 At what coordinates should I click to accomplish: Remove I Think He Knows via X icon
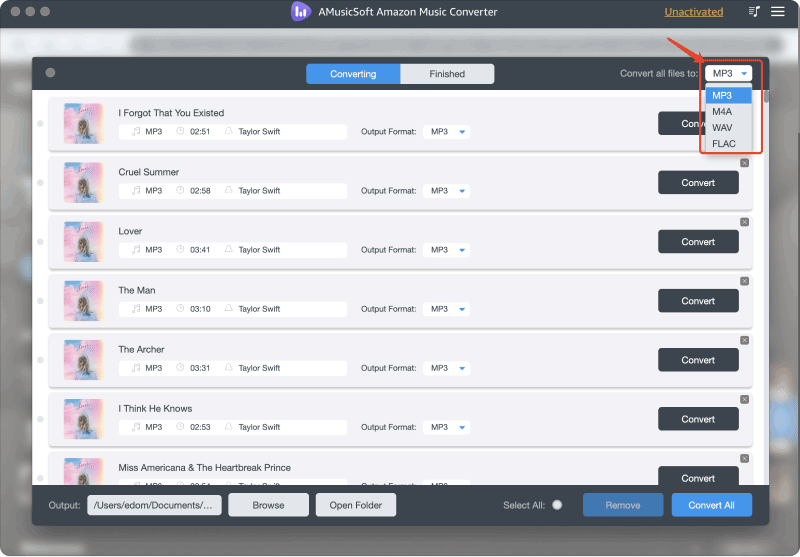744,399
